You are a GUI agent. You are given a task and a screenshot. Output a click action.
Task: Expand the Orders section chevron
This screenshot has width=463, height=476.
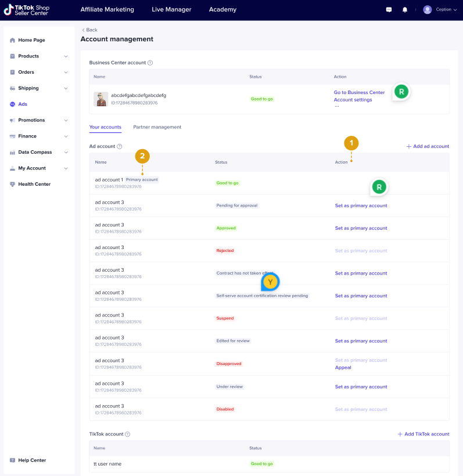tap(66, 73)
